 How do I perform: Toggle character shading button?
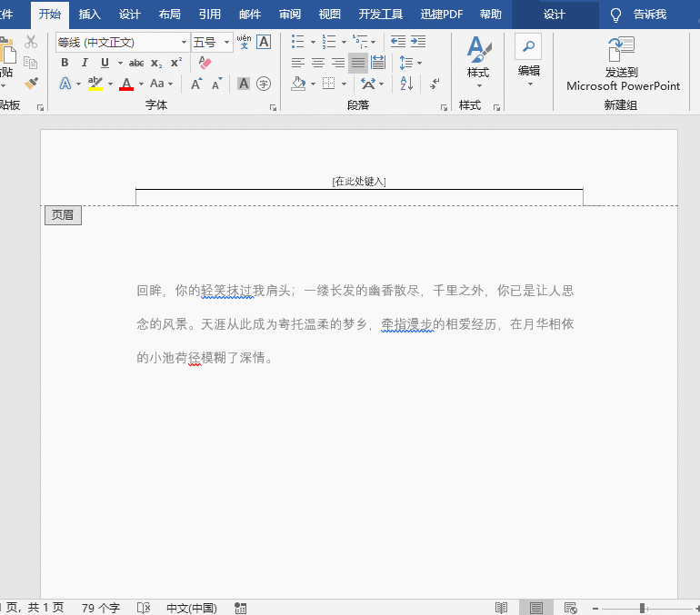pos(244,84)
